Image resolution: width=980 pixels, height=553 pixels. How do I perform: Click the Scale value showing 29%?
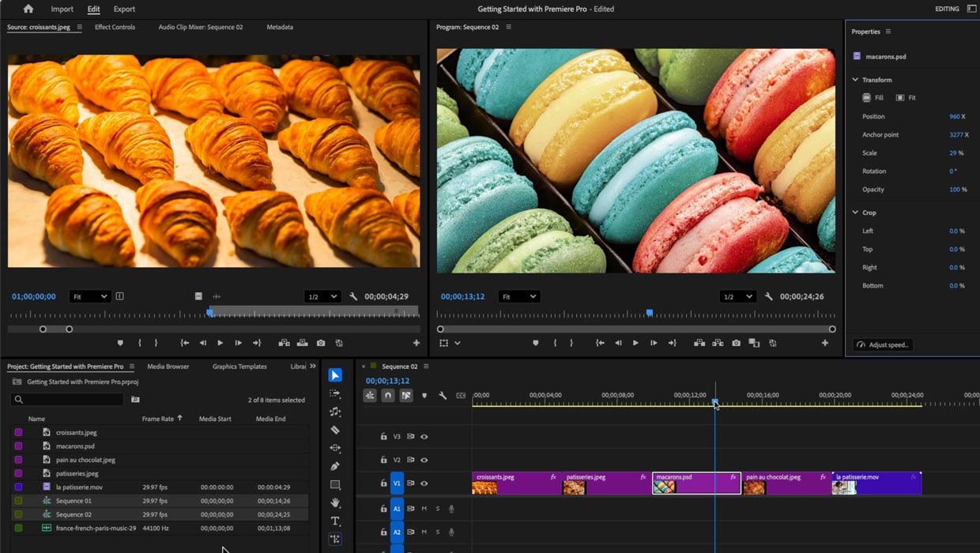click(953, 152)
